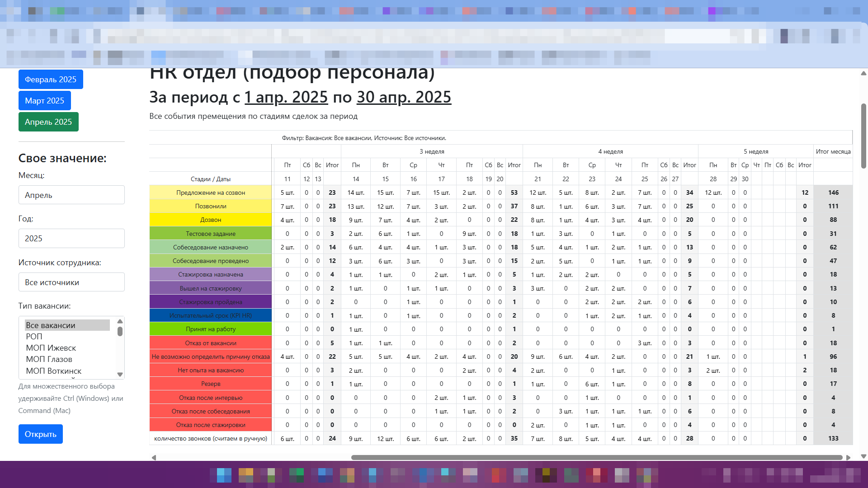Open the Источник сотрудника dropdown
Viewport: 868px width, 488px height.
pos(71,282)
